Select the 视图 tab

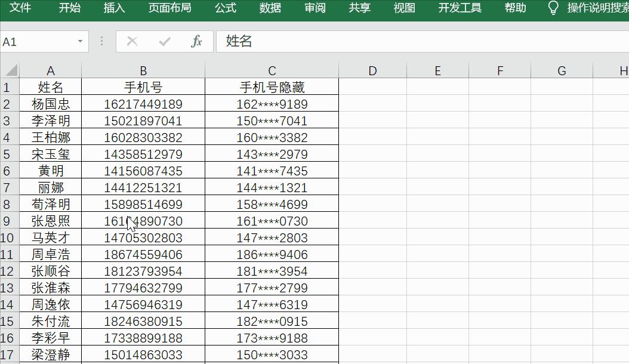point(404,8)
